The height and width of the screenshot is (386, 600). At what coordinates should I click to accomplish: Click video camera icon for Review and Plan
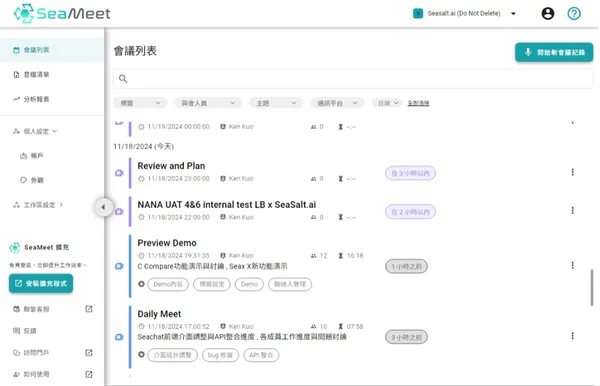[x=119, y=173]
